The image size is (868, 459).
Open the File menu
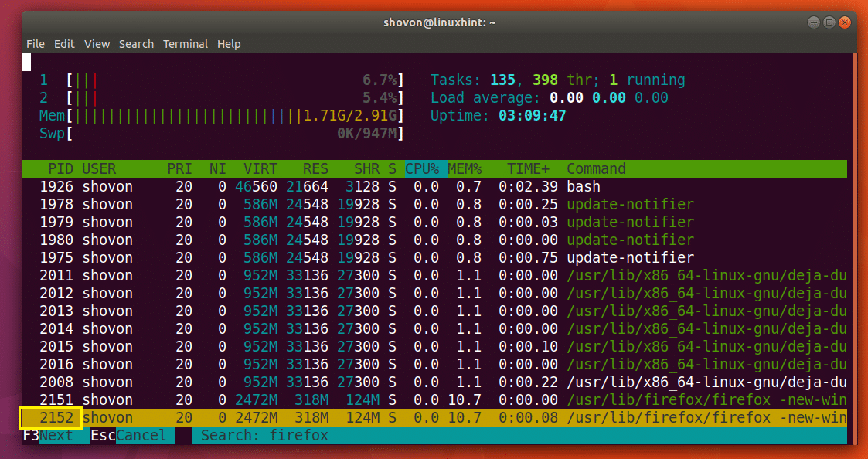tap(36, 44)
